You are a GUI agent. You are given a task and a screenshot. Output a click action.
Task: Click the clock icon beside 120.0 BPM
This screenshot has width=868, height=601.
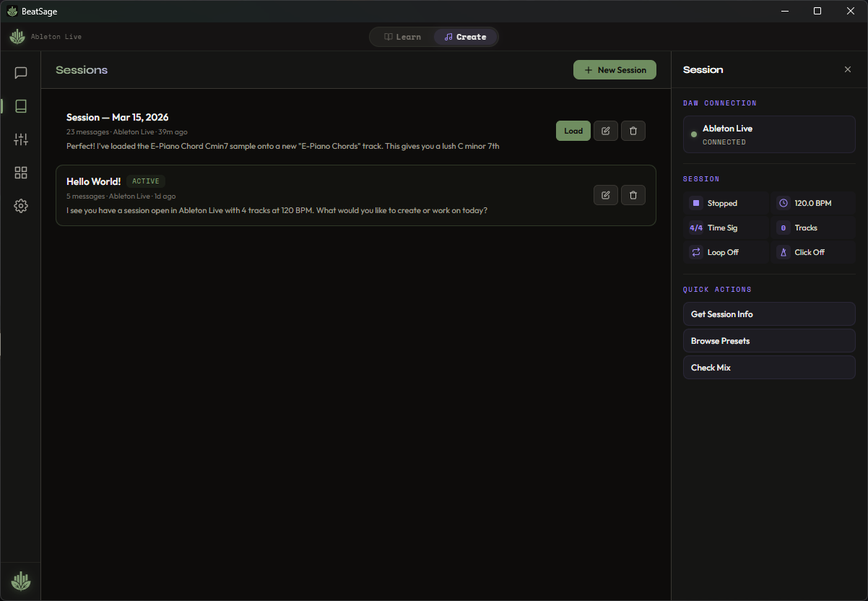[783, 203]
